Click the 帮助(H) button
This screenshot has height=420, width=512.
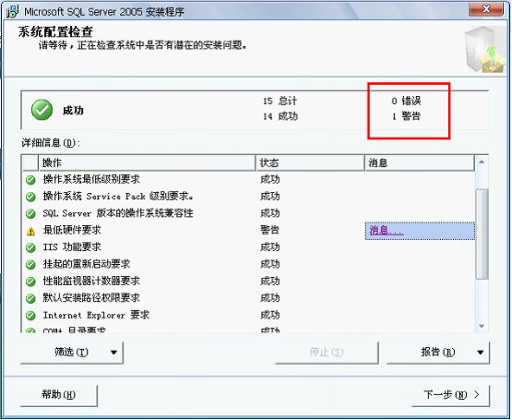pos(59,395)
